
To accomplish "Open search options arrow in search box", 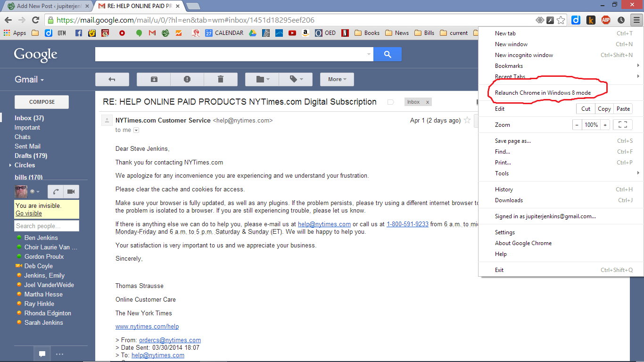I will click(x=369, y=54).
